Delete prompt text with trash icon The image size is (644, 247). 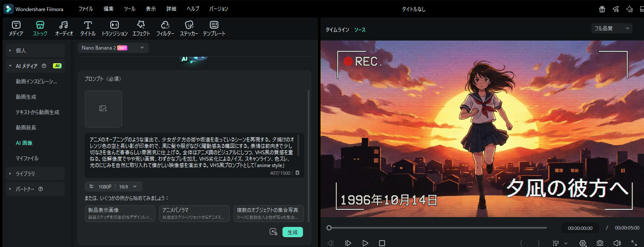(x=297, y=173)
